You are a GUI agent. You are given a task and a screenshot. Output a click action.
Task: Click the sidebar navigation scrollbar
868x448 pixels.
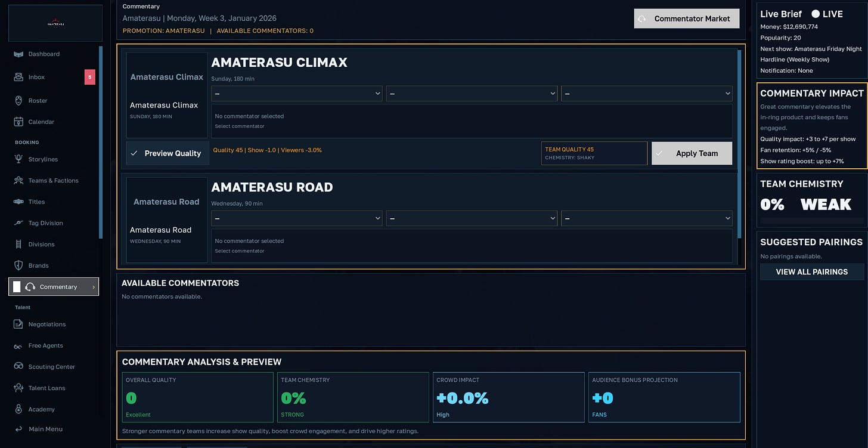[x=101, y=143]
